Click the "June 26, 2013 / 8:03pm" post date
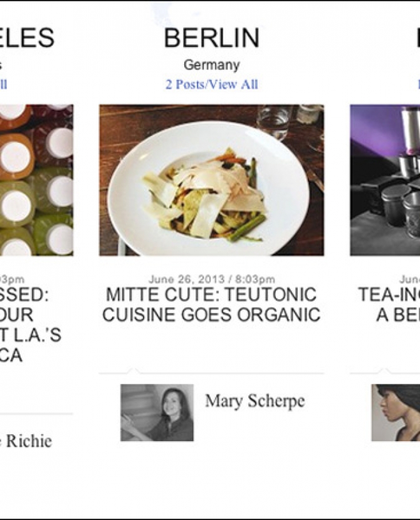Screen dimensions: 420x520 211,279
